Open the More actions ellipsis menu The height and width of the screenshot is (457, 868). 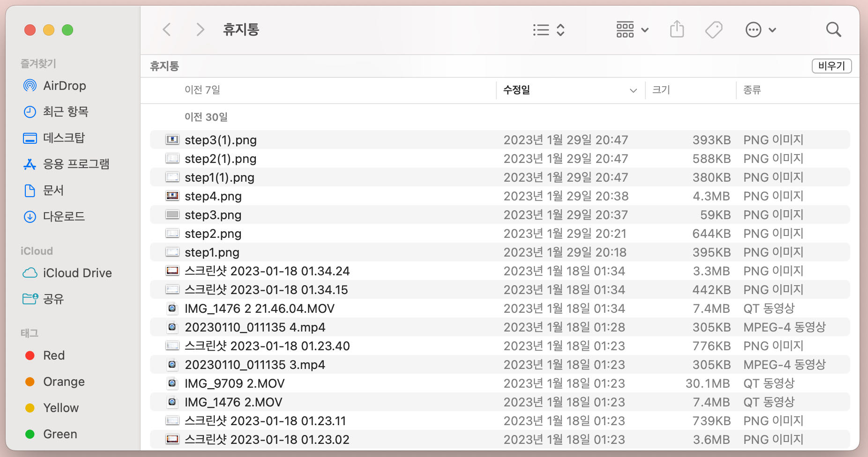(x=760, y=29)
